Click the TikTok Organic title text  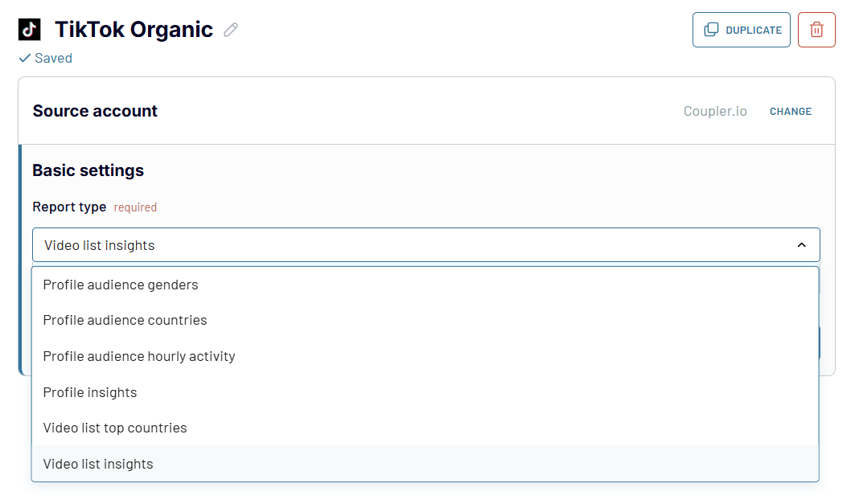[x=134, y=30]
